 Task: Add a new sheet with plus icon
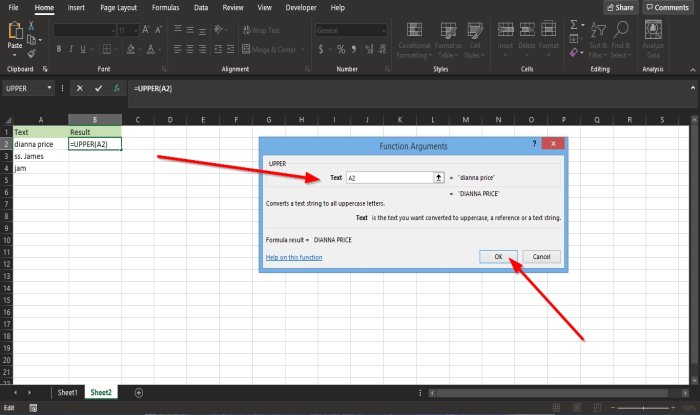[x=138, y=393]
